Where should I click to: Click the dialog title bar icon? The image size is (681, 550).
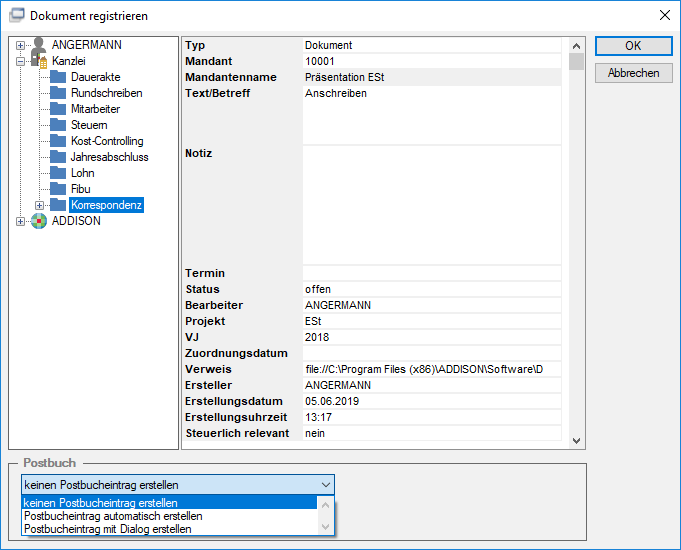pyautogui.click(x=17, y=15)
